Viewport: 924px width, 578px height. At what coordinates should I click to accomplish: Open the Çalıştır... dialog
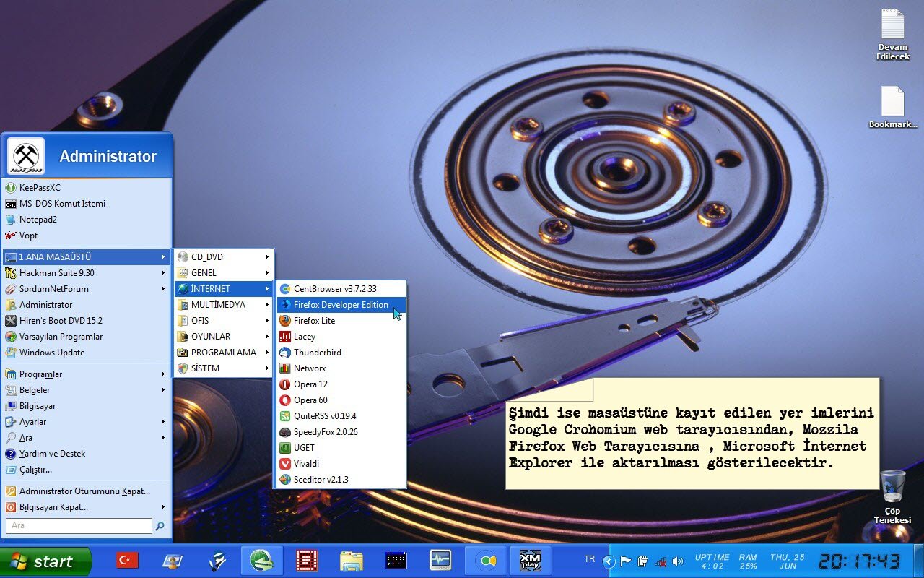pyautogui.click(x=87, y=470)
